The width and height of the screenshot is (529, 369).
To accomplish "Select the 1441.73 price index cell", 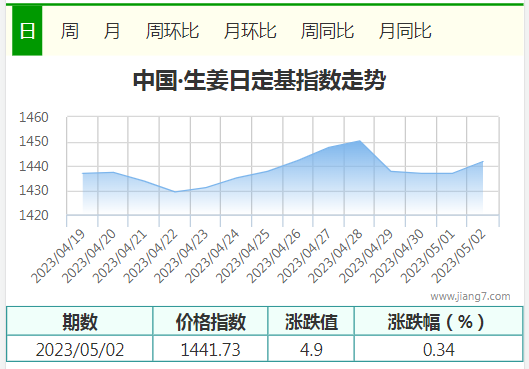I will click(210, 349).
